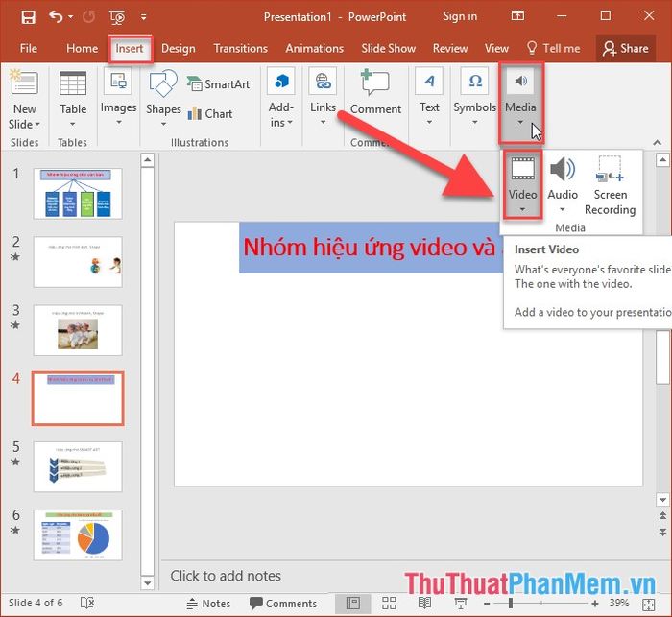Image resolution: width=672 pixels, height=617 pixels.
Task: Click the editing pane scroll down arrow
Action: [x=662, y=500]
